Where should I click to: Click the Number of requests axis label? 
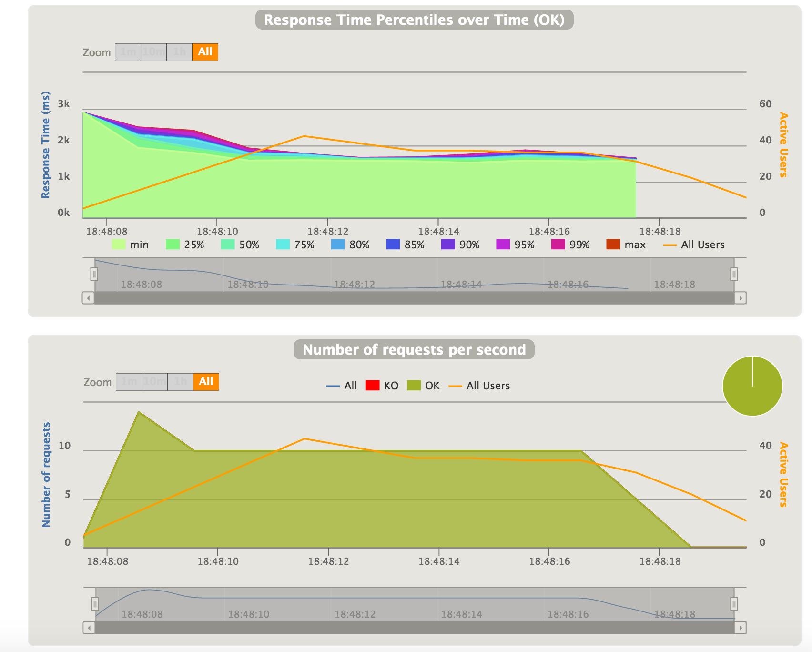(46, 475)
